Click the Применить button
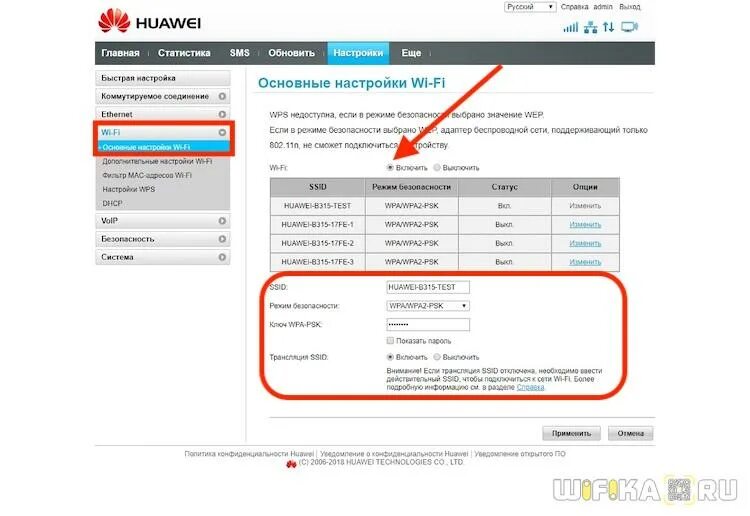The width and height of the screenshot is (750, 516). point(572,433)
